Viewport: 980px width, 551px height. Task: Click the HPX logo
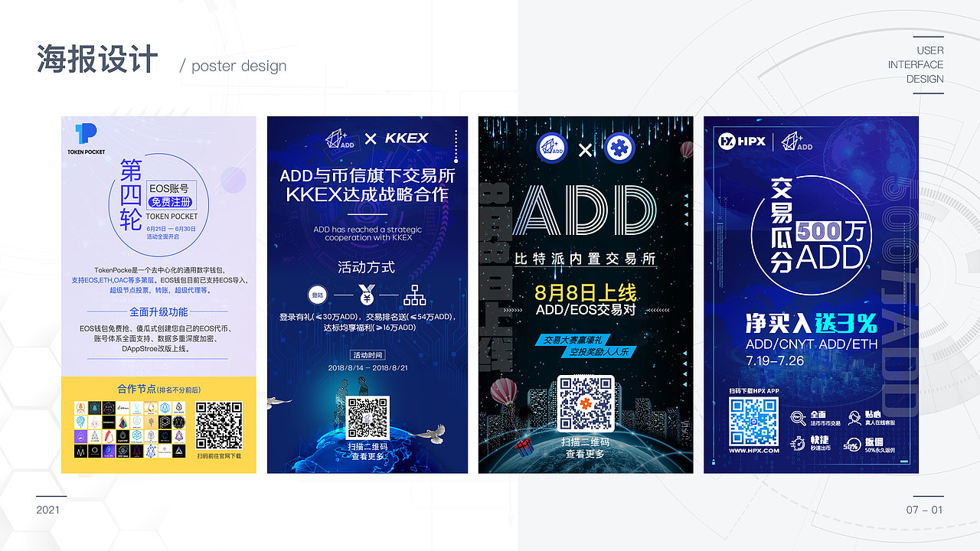pyautogui.click(x=742, y=141)
